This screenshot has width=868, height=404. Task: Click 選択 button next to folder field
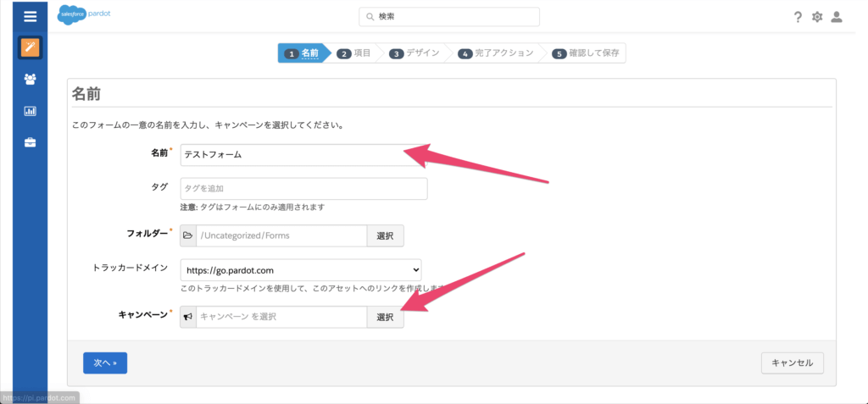pyautogui.click(x=385, y=235)
